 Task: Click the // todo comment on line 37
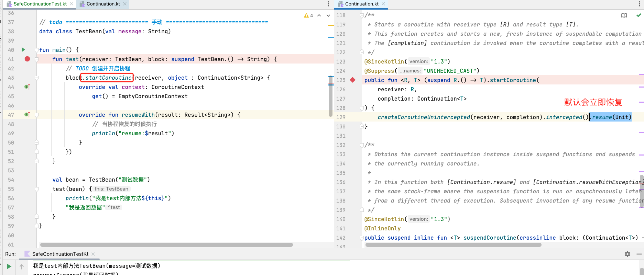coord(154,22)
